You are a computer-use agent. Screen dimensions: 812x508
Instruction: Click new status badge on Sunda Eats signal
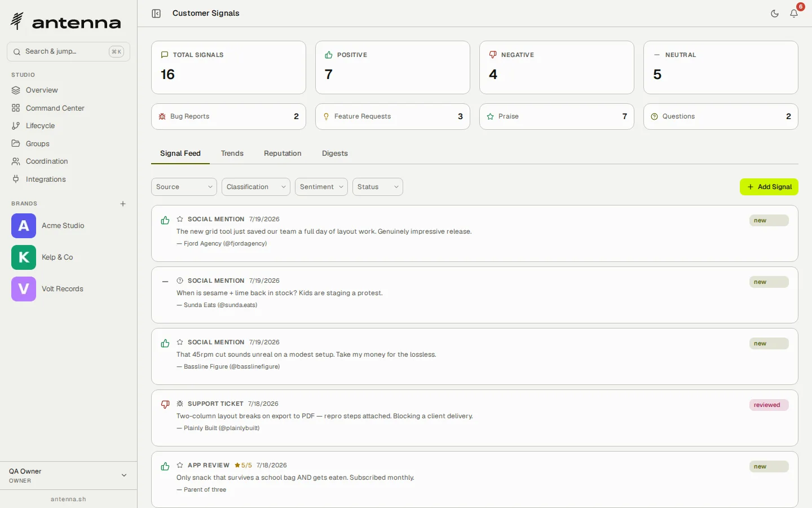point(769,282)
